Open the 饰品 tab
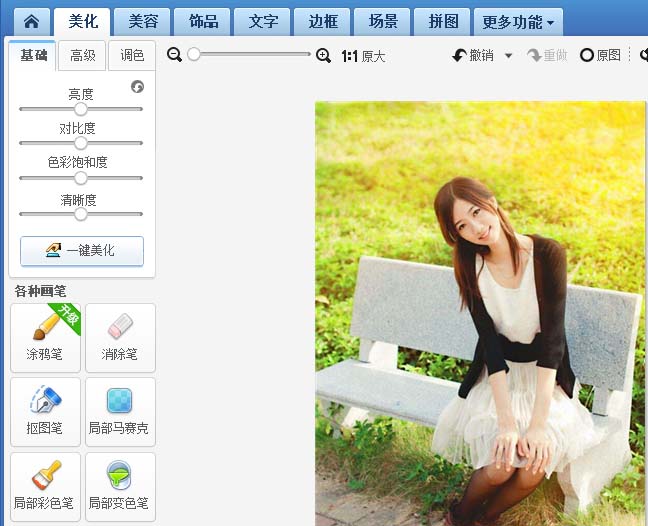The width and height of the screenshot is (648, 526). click(x=203, y=21)
